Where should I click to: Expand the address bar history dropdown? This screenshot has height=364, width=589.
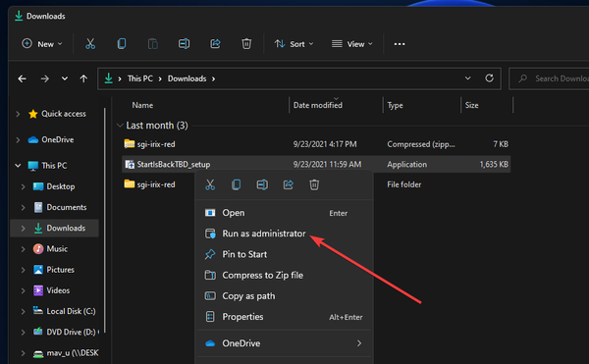467,78
